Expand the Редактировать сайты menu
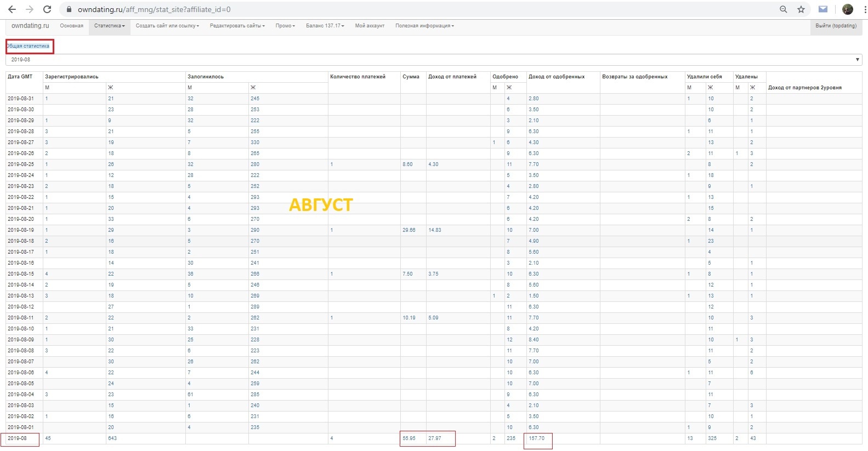Image resolution: width=868 pixels, height=451 pixels. (237, 26)
